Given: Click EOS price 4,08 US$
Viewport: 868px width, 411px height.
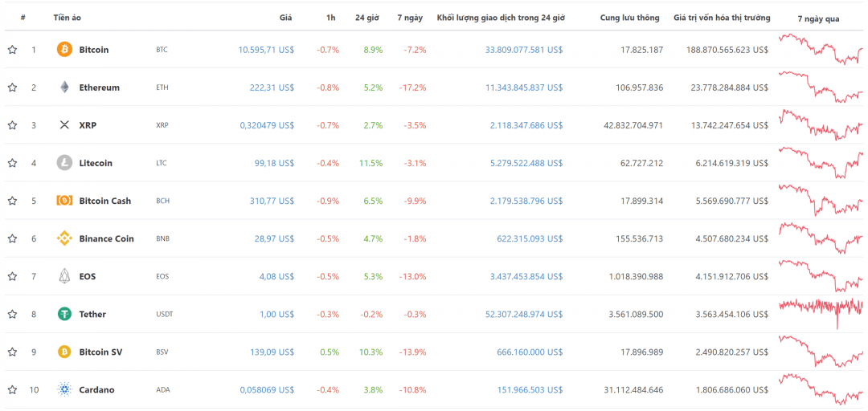Looking at the screenshot, I should (x=276, y=276).
